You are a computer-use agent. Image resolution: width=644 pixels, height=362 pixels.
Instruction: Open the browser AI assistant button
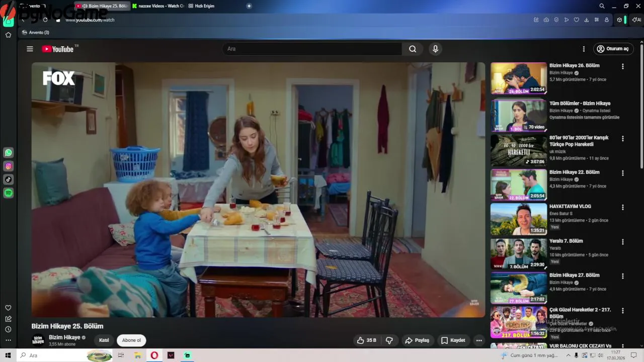click(637, 20)
